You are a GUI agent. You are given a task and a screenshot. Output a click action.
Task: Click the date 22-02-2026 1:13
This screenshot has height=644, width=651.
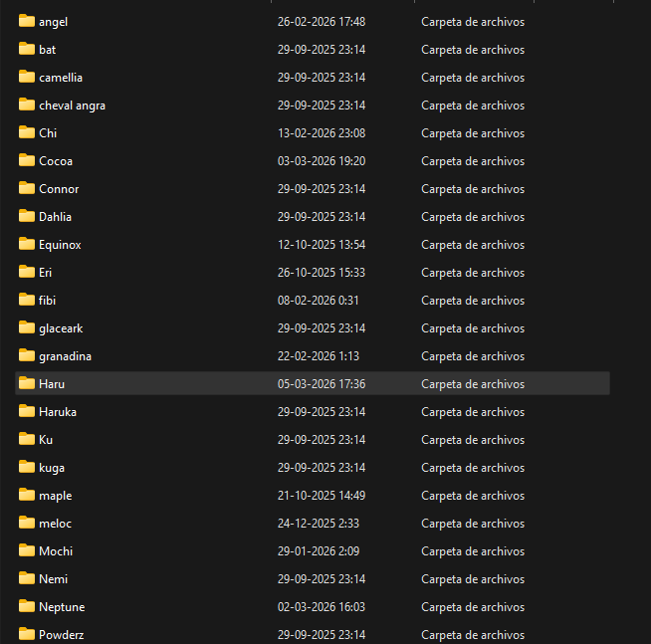[318, 355]
